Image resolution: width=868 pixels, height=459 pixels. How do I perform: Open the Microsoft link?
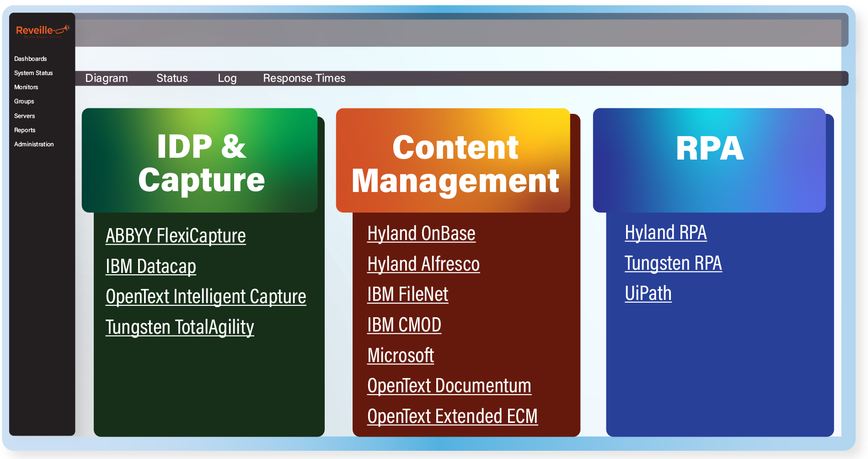(401, 355)
